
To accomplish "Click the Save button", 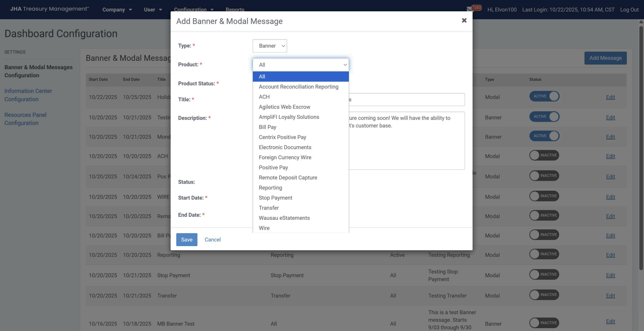I will click(x=187, y=240).
